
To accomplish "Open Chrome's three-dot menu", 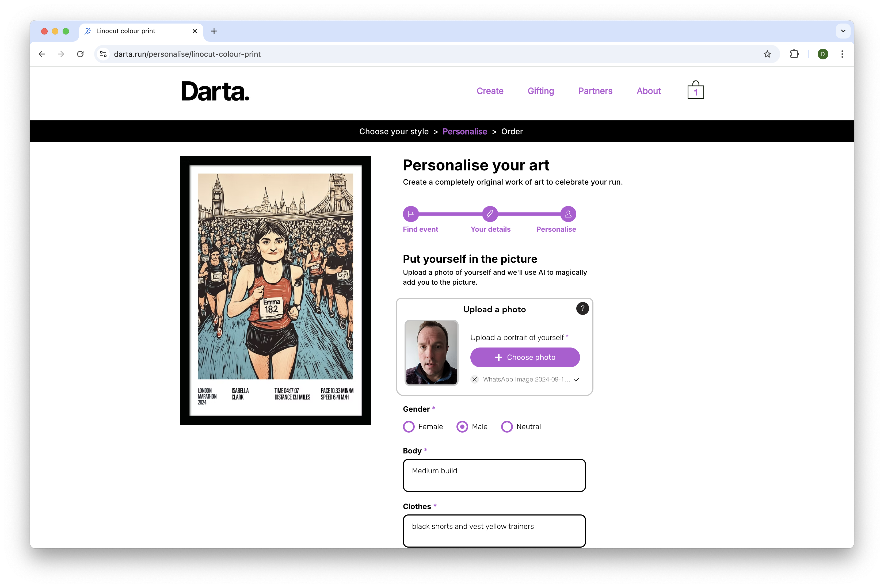I will (842, 54).
